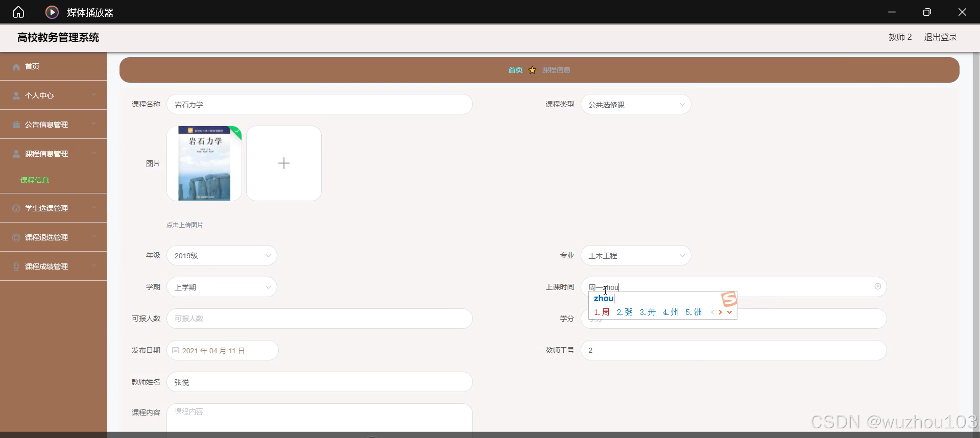Click the person icon beside 个人中心
Image resolution: width=980 pixels, height=438 pixels.
pos(16,95)
